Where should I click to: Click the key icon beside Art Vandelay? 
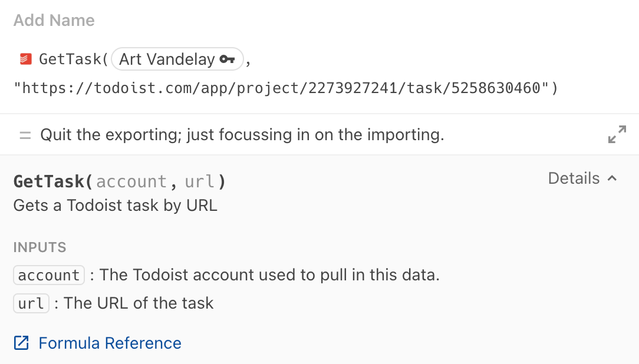(227, 59)
